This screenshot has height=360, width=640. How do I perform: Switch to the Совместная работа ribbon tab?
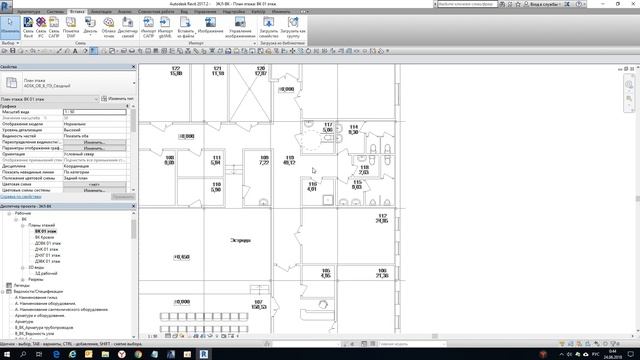pyautogui.click(x=156, y=12)
